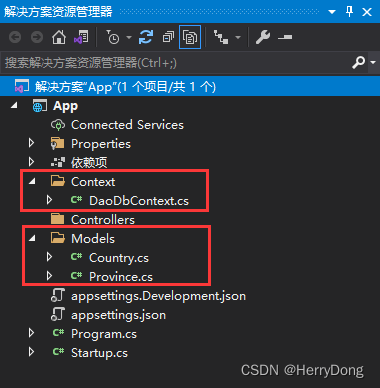The image size is (380, 388).
Task: Toggle Show All Files button
Action: (190, 37)
